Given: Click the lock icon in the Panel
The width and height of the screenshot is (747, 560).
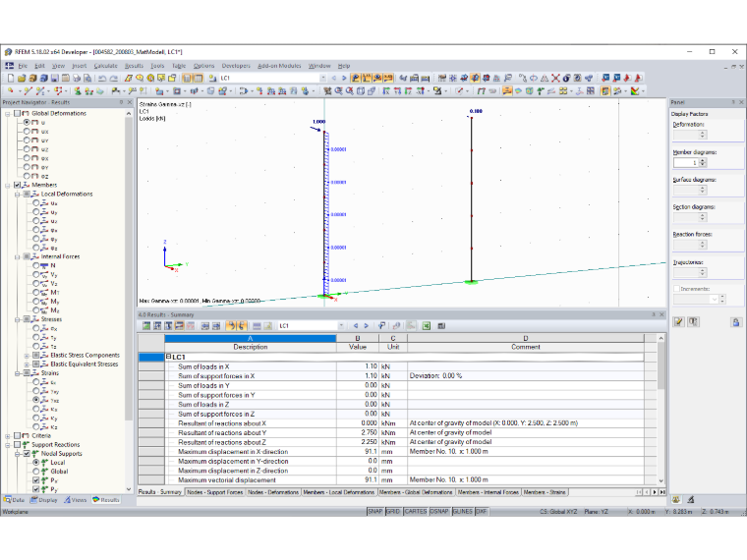Looking at the screenshot, I should (736, 322).
